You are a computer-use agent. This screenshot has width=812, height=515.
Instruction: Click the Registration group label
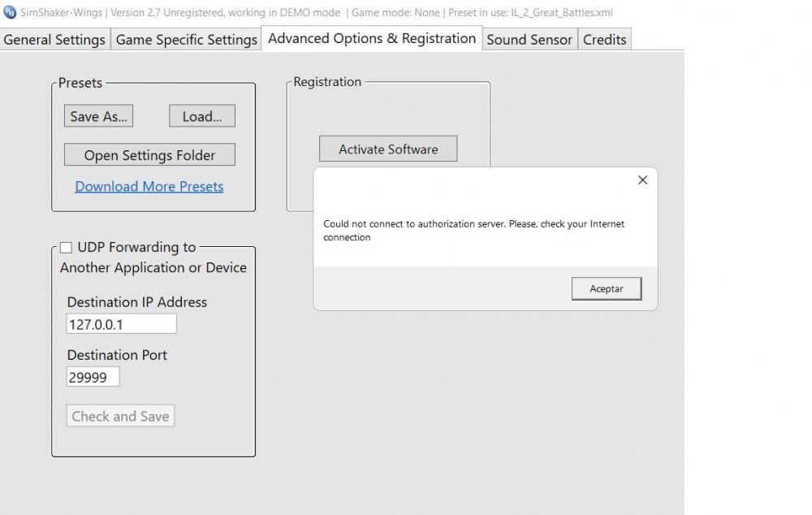(327, 82)
